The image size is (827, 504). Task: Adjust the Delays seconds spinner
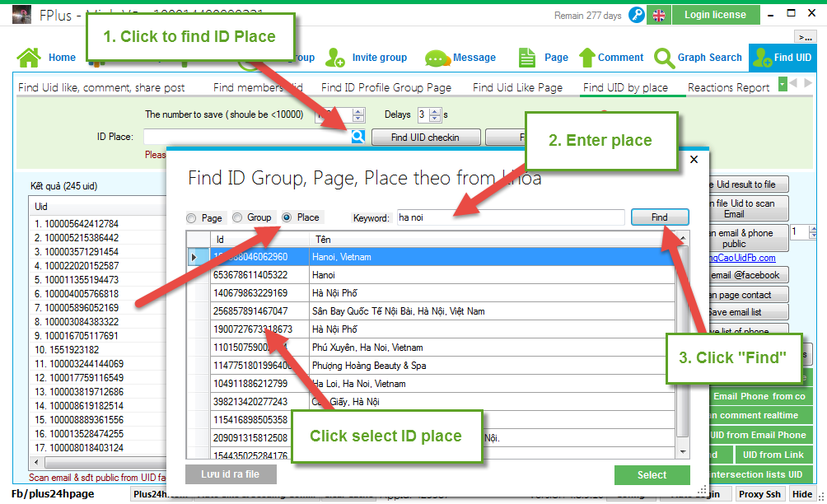[x=435, y=114]
